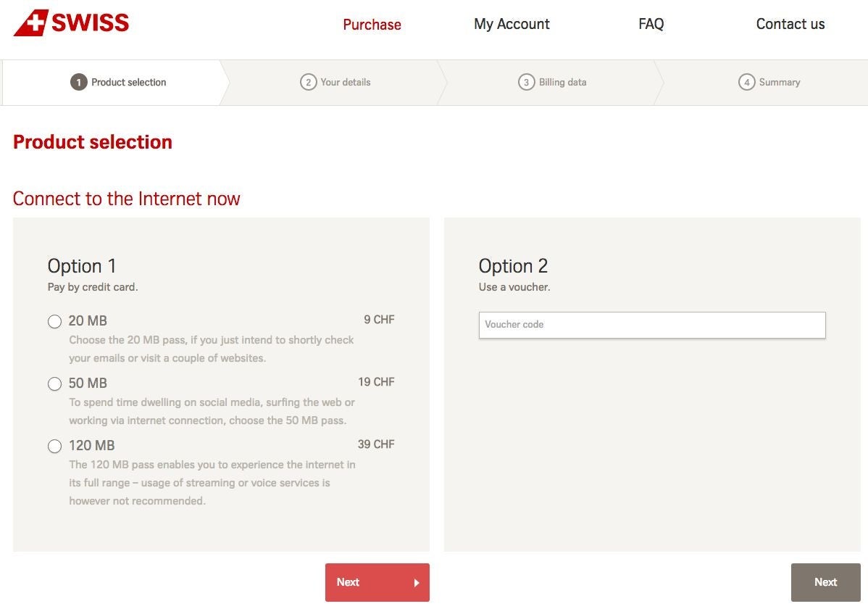Click the step 4 circle icon

[x=747, y=82]
